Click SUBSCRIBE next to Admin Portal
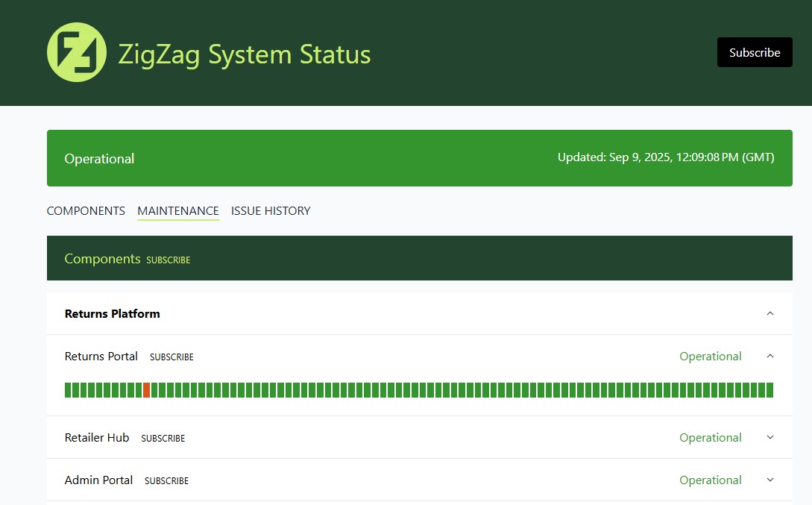This screenshot has width=812, height=505. (x=166, y=480)
